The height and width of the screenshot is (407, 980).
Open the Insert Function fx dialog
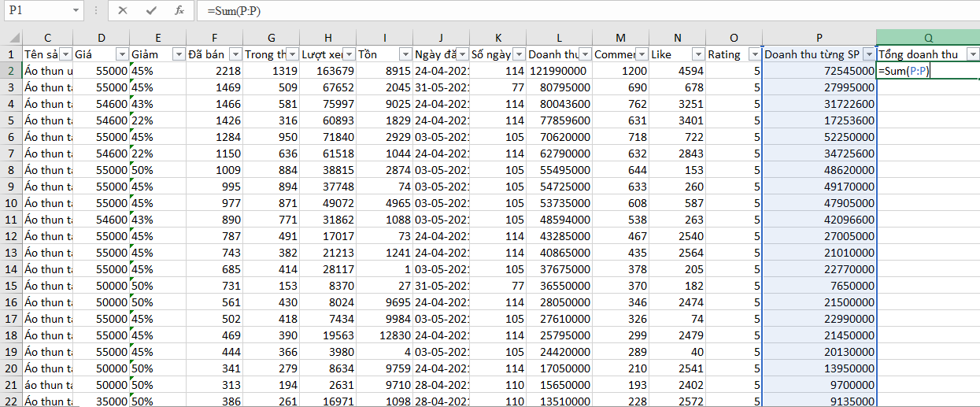[179, 10]
